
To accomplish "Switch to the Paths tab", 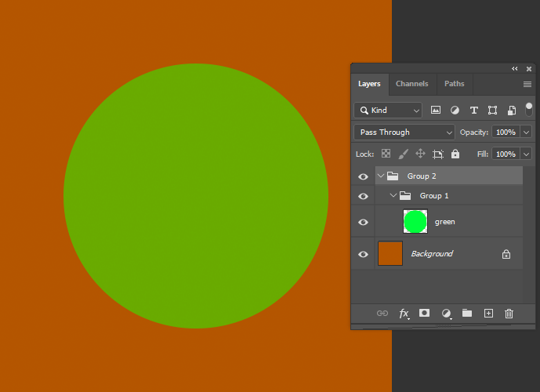I will [x=455, y=84].
